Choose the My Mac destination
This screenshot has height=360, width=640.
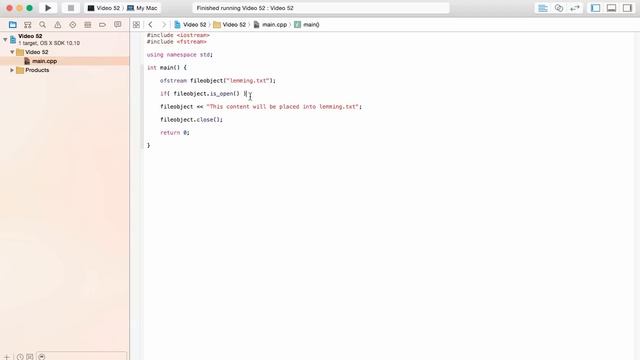(142, 8)
